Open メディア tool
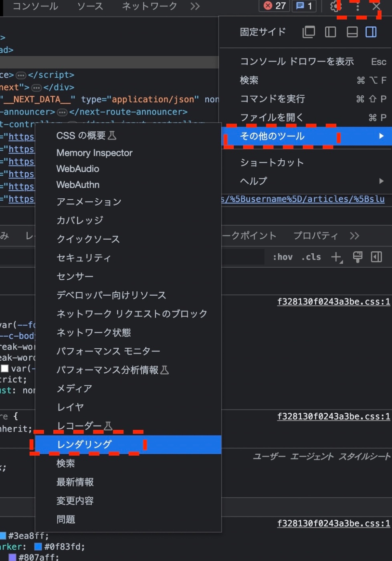Image resolution: width=392 pixels, height=561 pixels. (x=128, y=388)
